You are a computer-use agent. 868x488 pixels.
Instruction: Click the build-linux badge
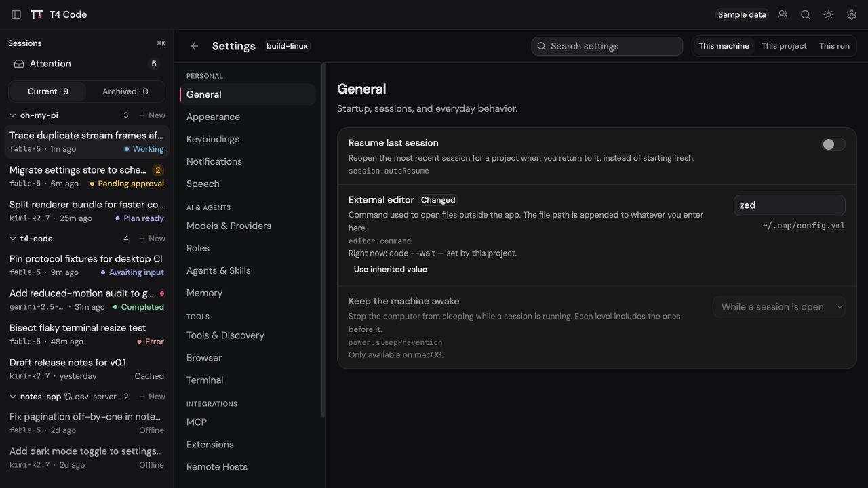click(x=287, y=46)
